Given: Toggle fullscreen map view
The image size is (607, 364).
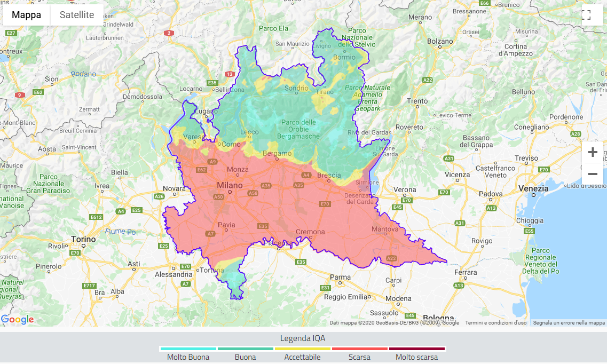Looking at the screenshot, I should [586, 15].
